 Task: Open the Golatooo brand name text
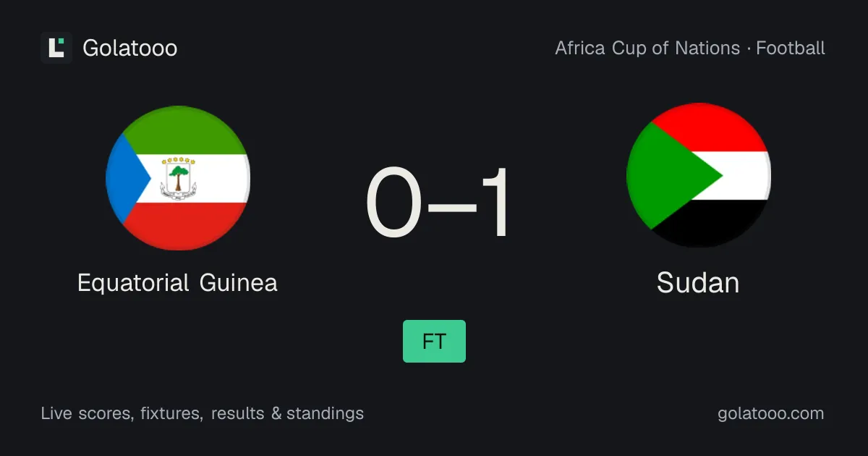click(x=130, y=48)
